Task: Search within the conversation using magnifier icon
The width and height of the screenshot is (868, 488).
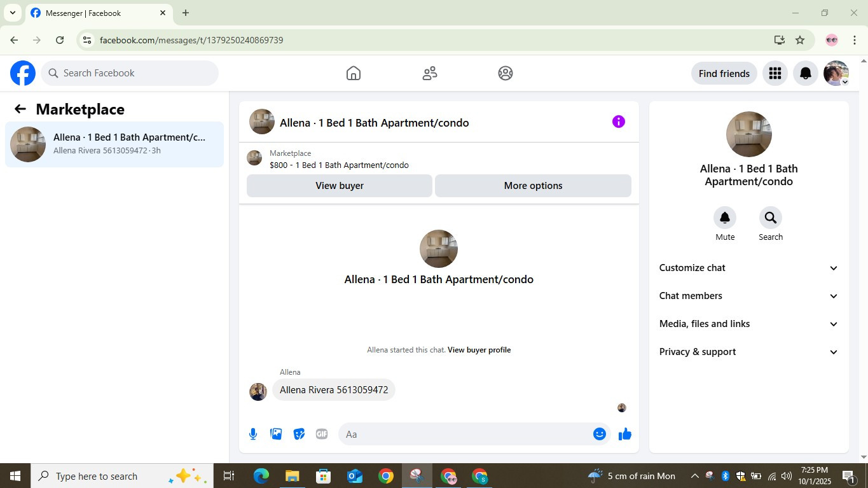Action: click(x=771, y=218)
